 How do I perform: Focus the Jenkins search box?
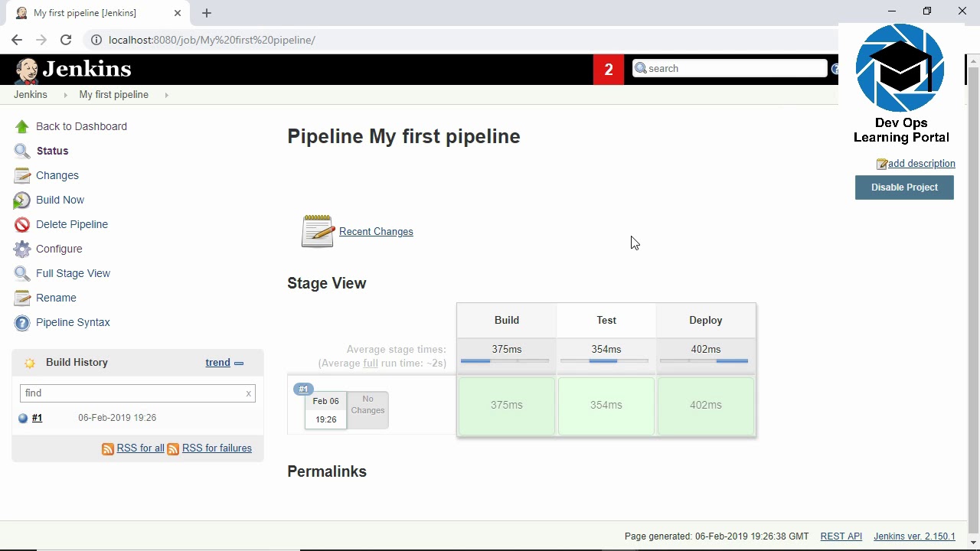pyautogui.click(x=730, y=69)
